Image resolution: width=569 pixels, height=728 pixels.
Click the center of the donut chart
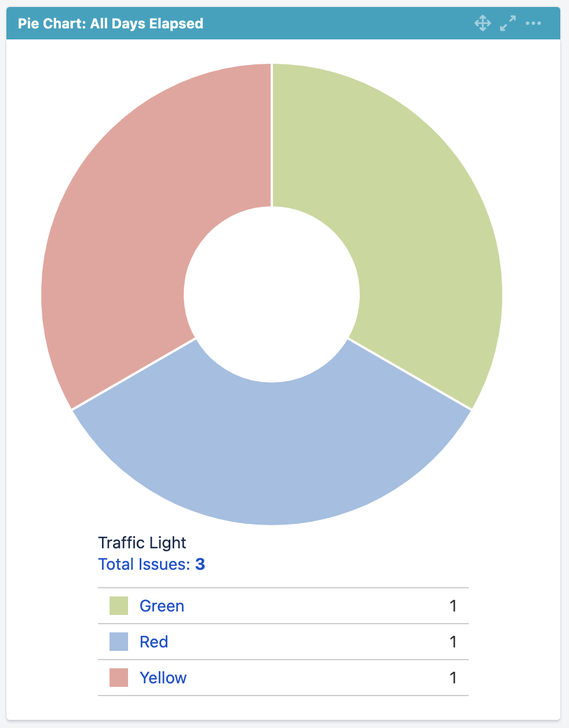271,294
